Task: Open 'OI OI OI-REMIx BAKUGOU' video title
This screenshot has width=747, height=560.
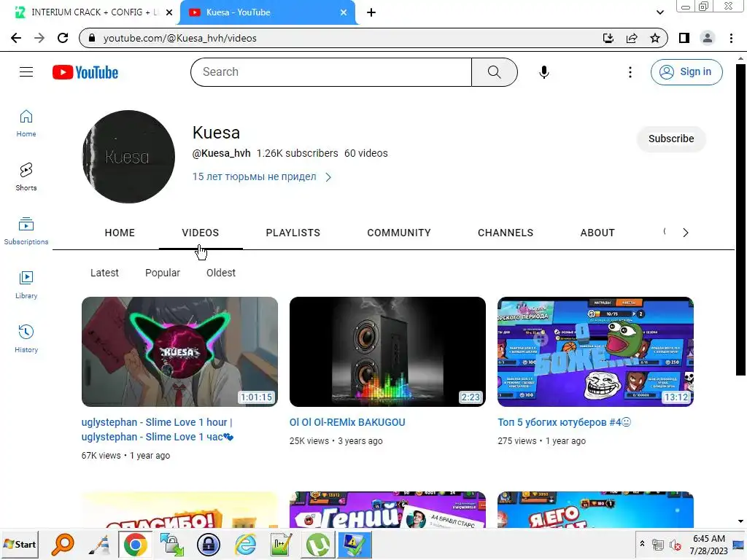Action: tap(347, 422)
